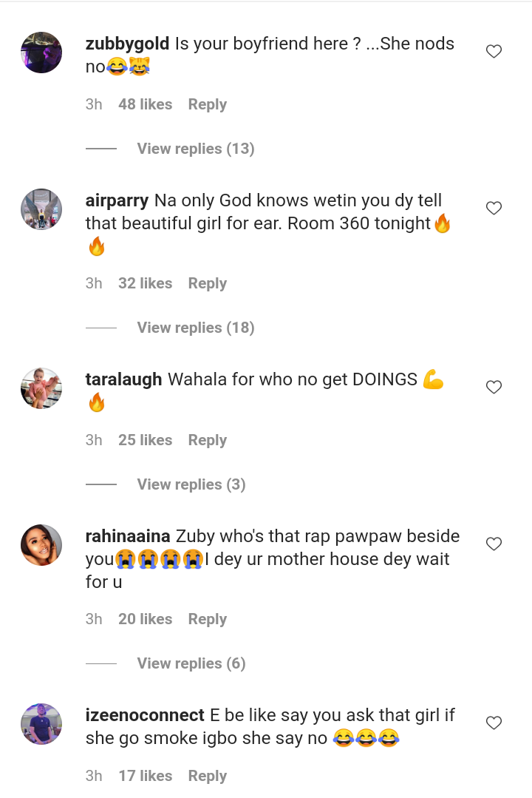Open rahinaaina username link
The width and height of the screenshot is (532, 798).
click(x=128, y=536)
